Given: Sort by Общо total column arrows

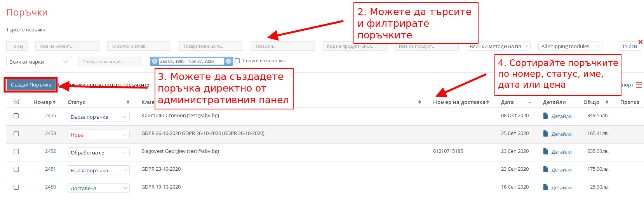Looking at the screenshot, I should 607,102.
